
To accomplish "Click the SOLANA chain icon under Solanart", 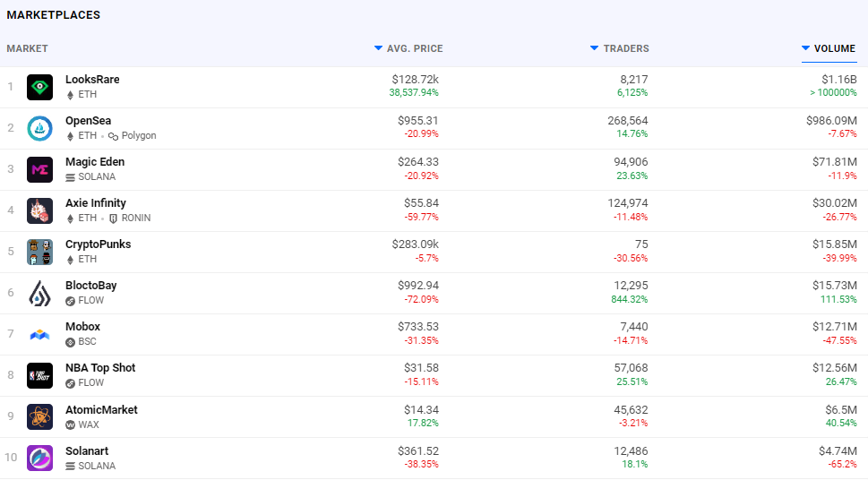I will 70,467.
